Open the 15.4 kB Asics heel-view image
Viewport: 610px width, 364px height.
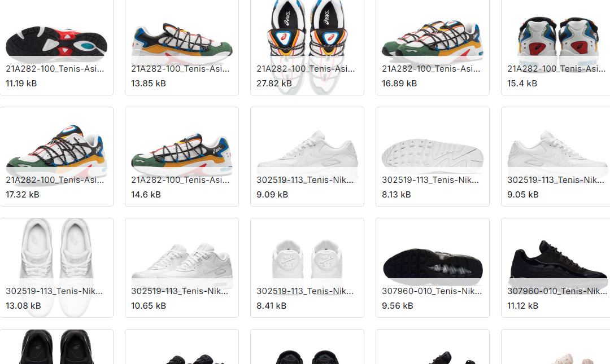point(556,47)
